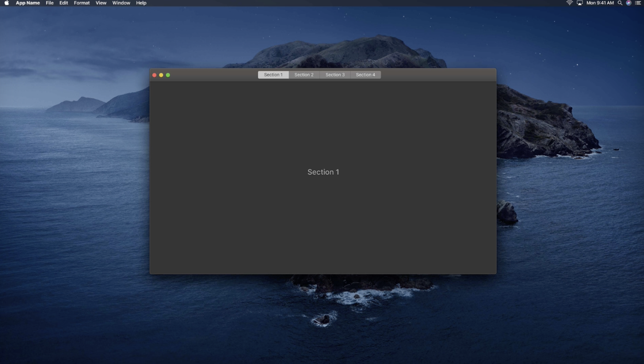This screenshot has height=364, width=644.
Task: Show the View menu
Action: (101, 3)
